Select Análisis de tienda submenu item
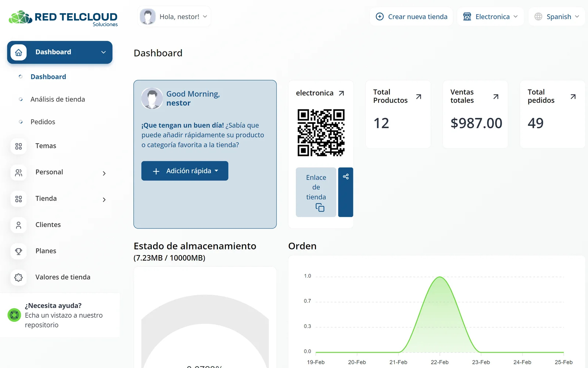 pyautogui.click(x=58, y=99)
